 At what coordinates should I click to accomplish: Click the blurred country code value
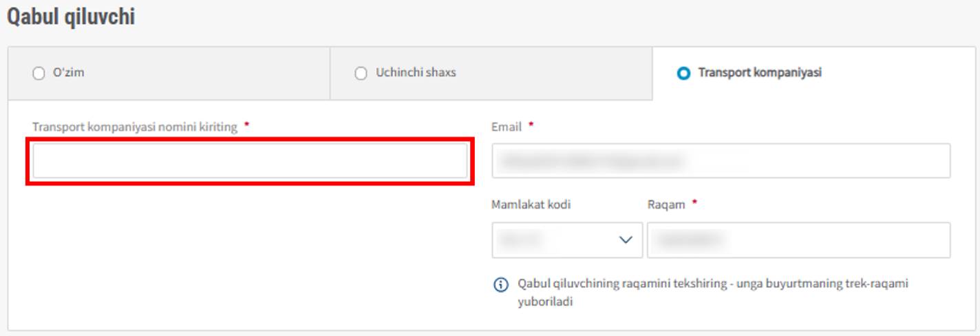pyautogui.click(x=521, y=240)
